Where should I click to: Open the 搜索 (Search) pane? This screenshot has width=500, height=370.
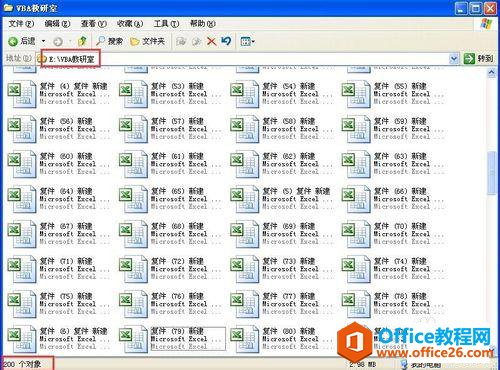(109, 41)
